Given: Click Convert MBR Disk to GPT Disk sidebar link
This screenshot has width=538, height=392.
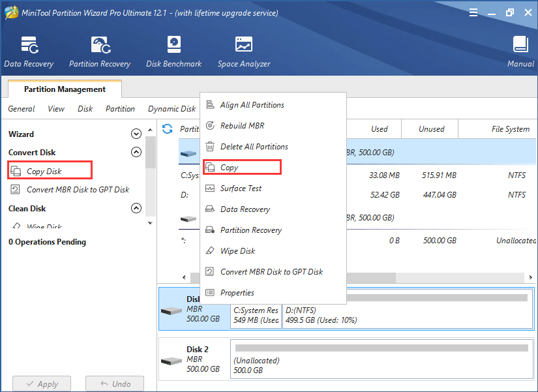Looking at the screenshot, I should click(78, 190).
